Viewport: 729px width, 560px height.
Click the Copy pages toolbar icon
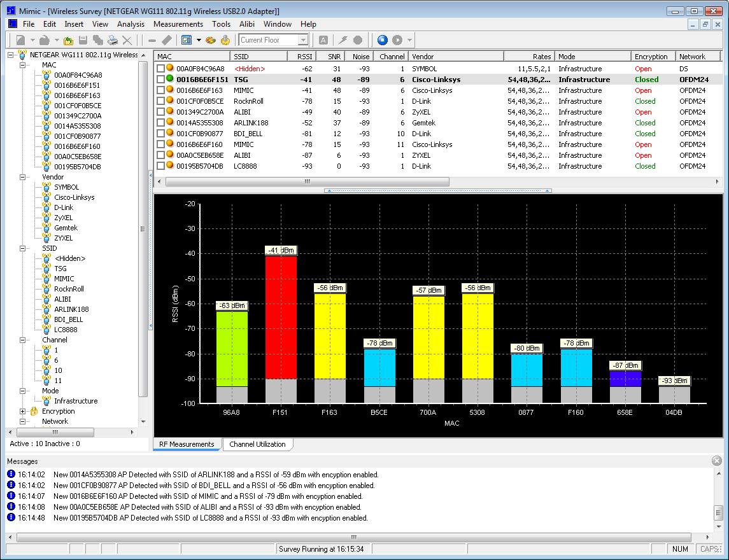[97, 40]
